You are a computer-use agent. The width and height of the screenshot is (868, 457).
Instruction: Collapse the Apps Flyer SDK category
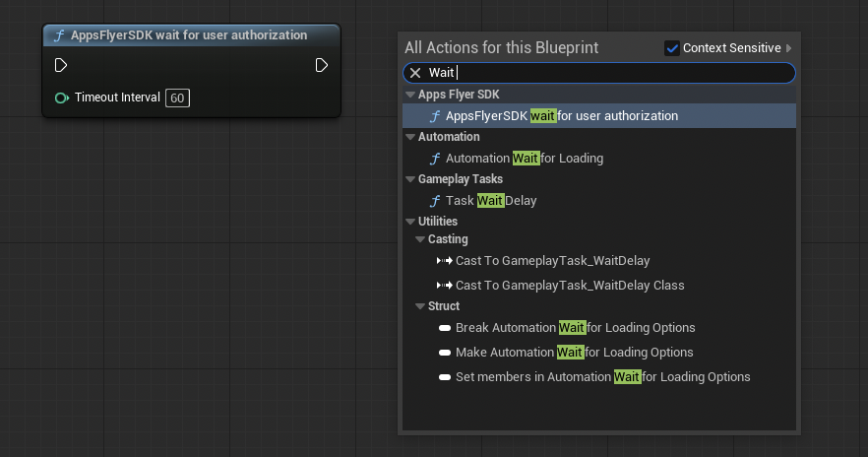click(410, 95)
